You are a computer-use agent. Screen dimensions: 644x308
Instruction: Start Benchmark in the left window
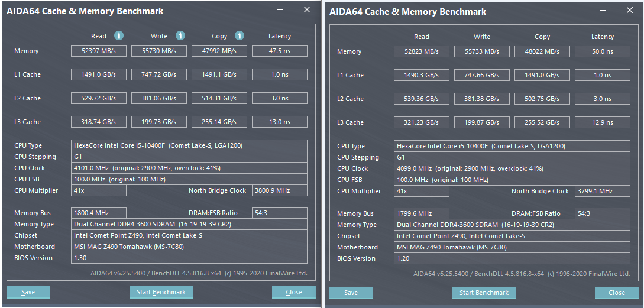161,292
